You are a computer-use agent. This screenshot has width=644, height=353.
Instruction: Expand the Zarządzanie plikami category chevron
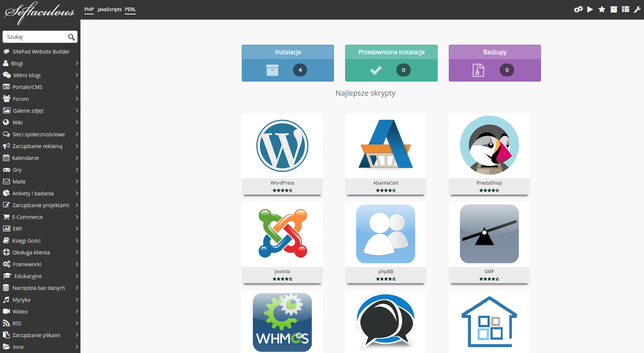[77, 335]
